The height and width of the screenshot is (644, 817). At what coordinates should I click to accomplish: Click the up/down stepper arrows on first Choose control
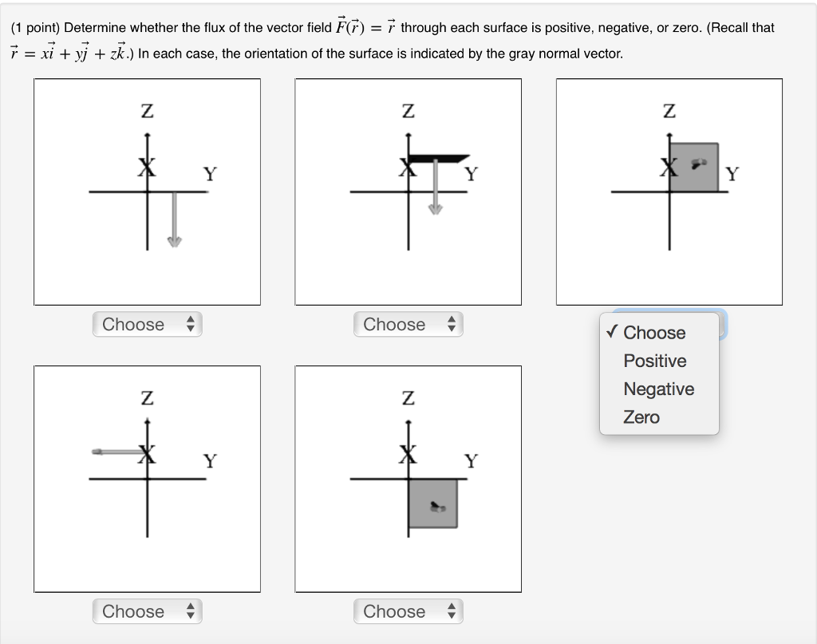tap(191, 324)
